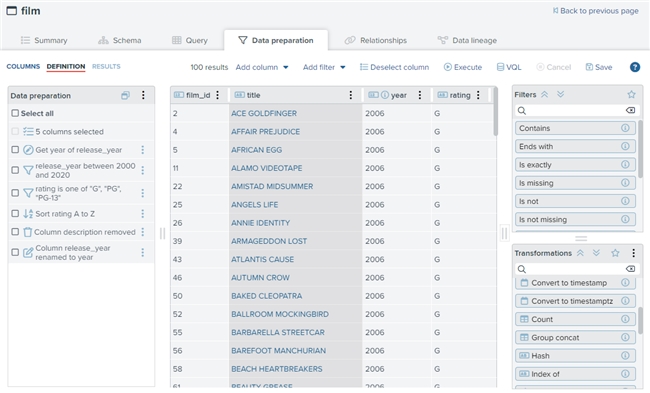Clear the Filters search box
The image size is (650, 393).
click(x=630, y=110)
